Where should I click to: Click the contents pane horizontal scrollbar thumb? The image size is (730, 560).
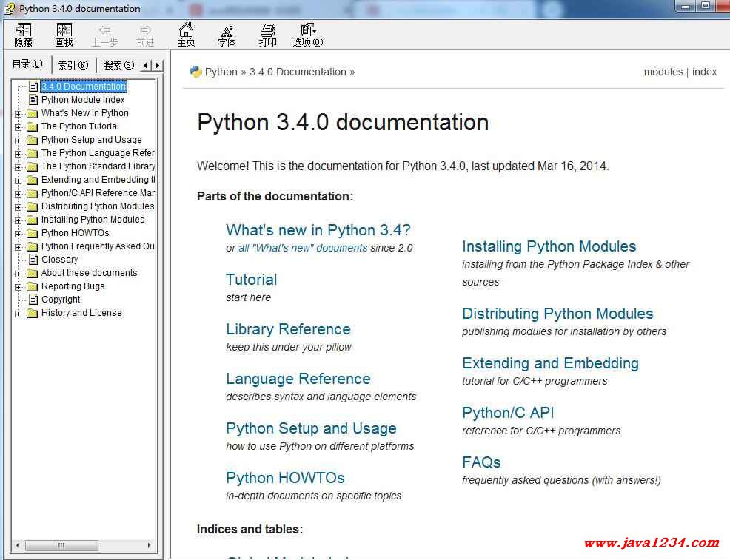click(x=61, y=545)
